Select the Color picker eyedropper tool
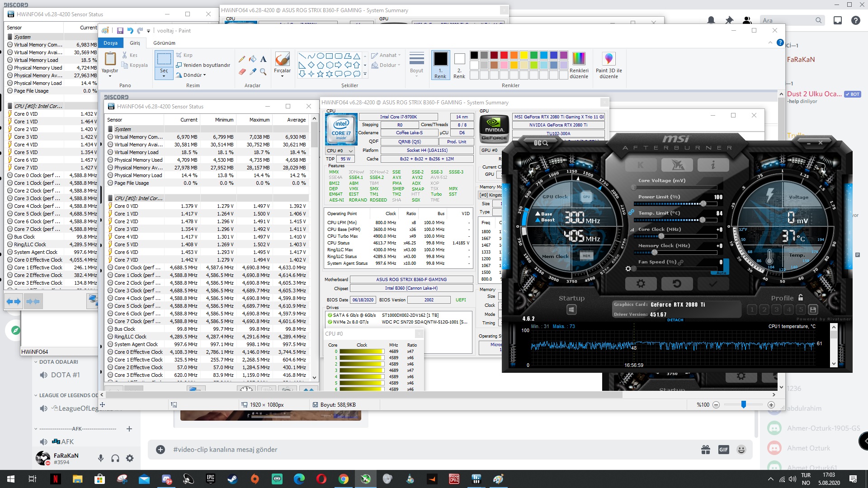868x488 pixels. pos(253,71)
